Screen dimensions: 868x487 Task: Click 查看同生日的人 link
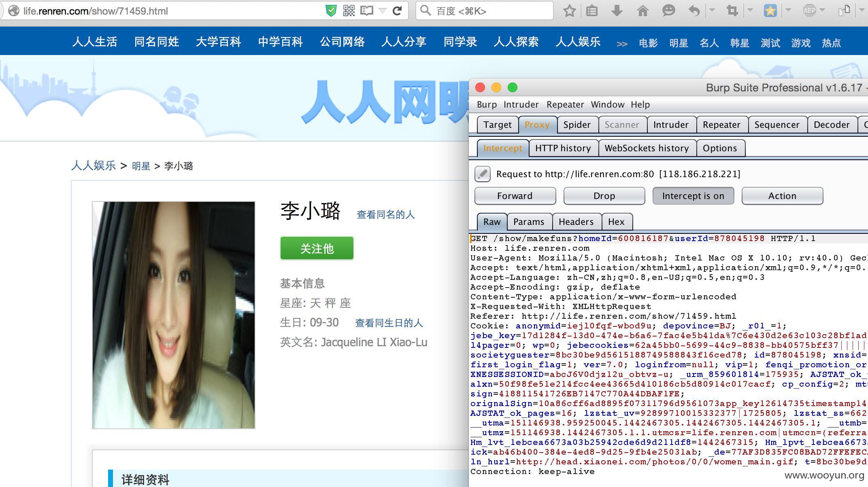389,323
